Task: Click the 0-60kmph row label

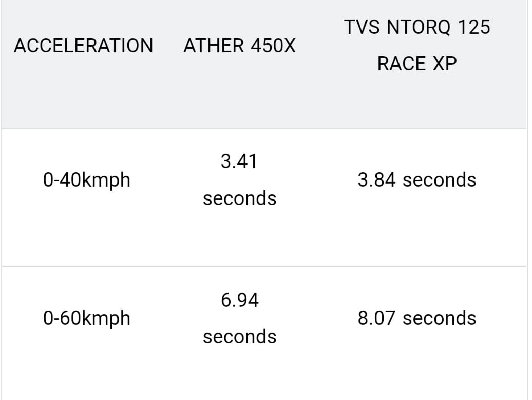Action: coord(87,319)
